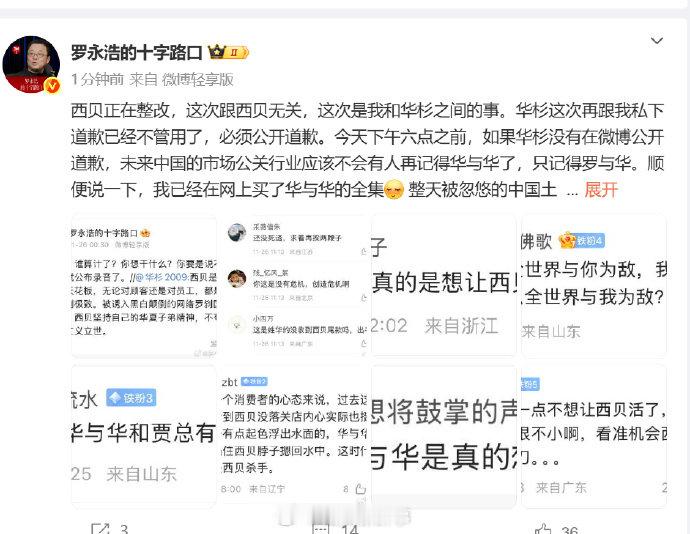Click 微博轻享版 source link

(x=197, y=79)
